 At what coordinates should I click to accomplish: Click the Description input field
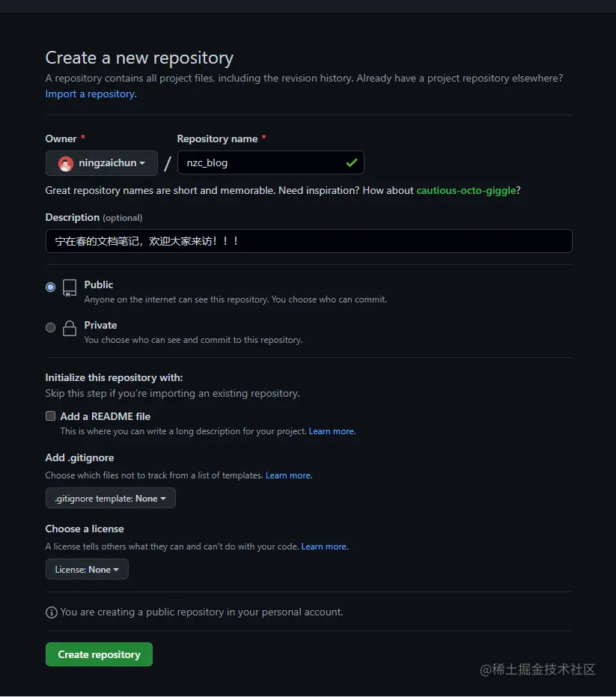pos(308,240)
